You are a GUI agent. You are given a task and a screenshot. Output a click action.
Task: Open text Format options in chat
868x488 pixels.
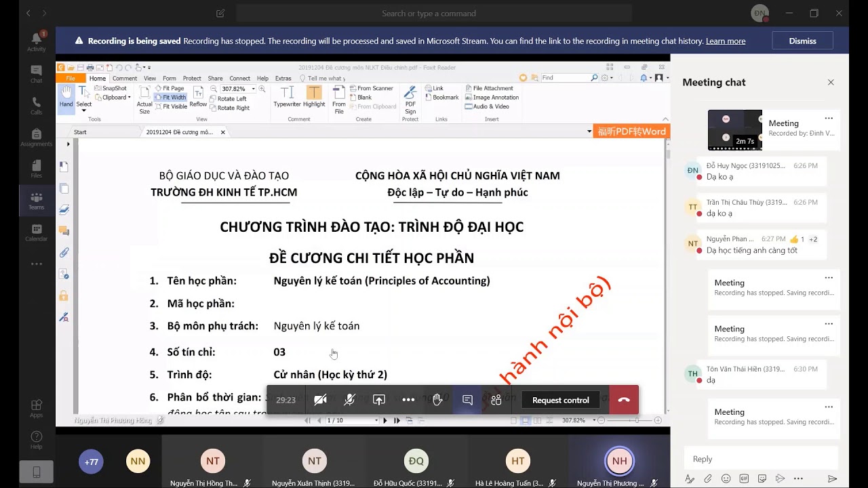[x=690, y=479]
